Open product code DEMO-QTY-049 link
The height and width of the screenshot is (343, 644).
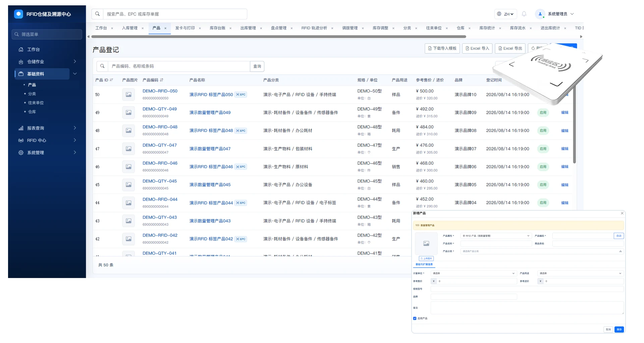coord(160,109)
